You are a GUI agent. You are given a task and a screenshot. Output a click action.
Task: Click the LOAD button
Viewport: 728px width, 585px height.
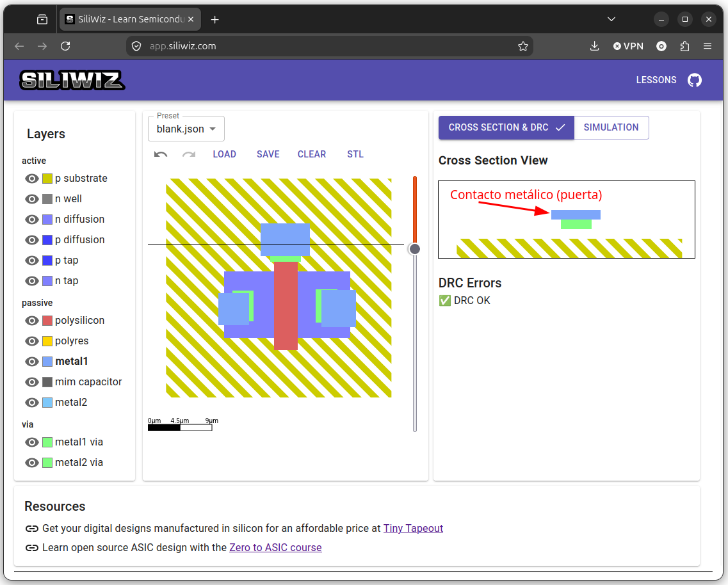(224, 154)
